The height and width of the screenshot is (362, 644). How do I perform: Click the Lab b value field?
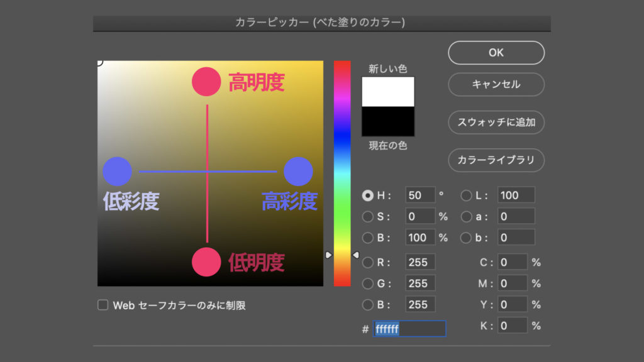point(516,238)
